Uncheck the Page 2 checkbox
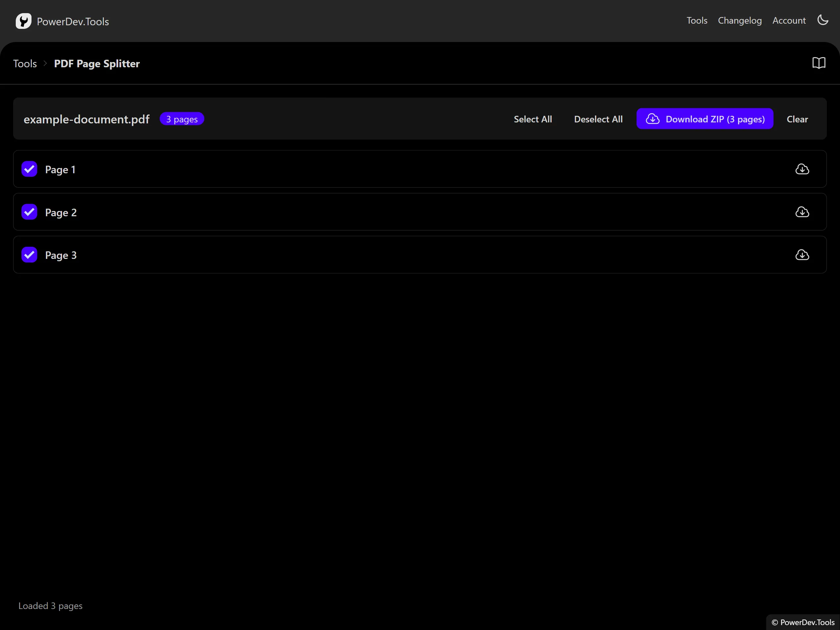The image size is (840, 630). point(29,212)
